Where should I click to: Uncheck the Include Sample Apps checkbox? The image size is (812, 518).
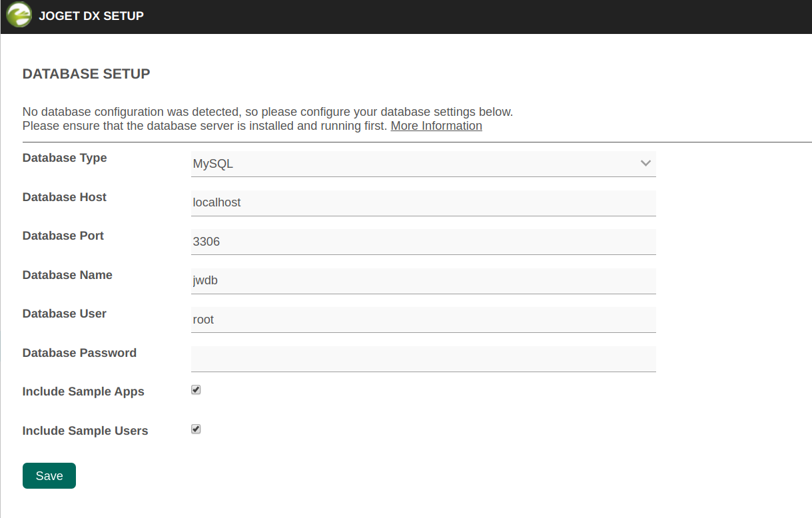coord(196,390)
